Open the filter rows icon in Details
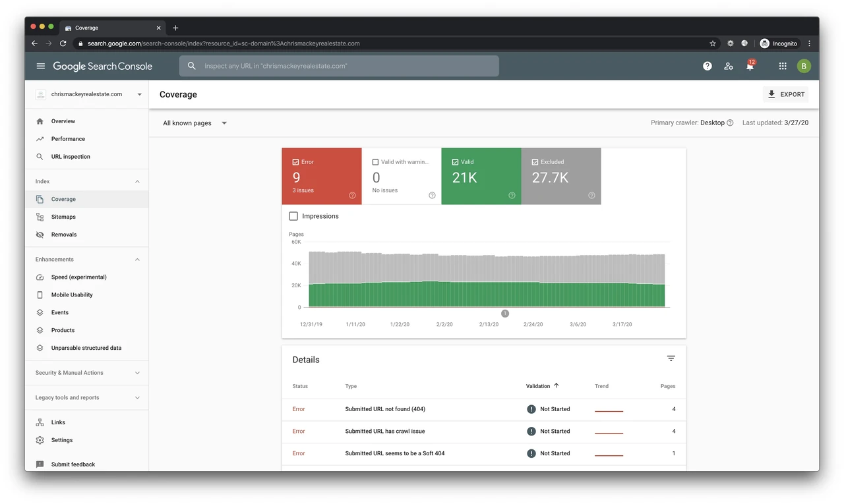Viewport: 844px width, 504px height. tap(671, 358)
